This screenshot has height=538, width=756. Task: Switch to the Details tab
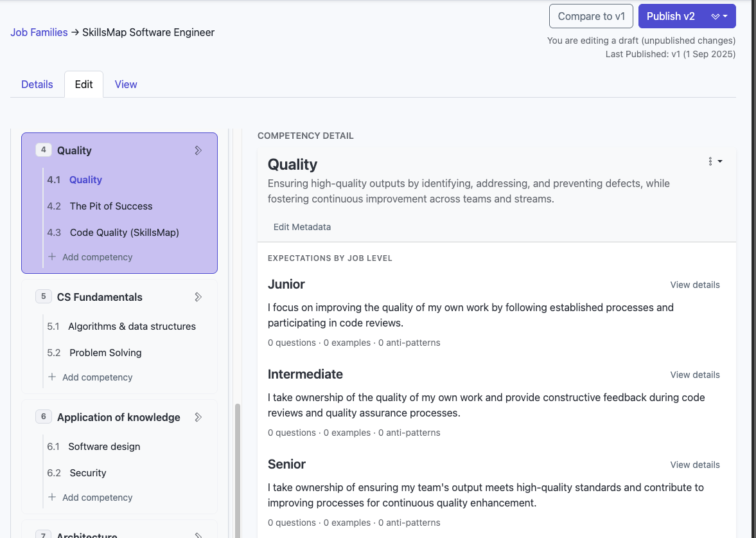coord(37,84)
